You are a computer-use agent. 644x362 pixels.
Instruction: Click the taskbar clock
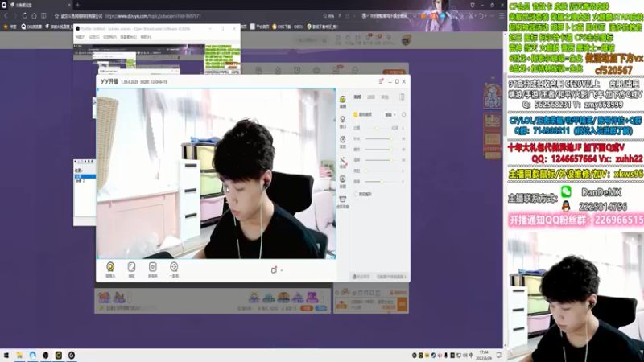(x=484, y=355)
